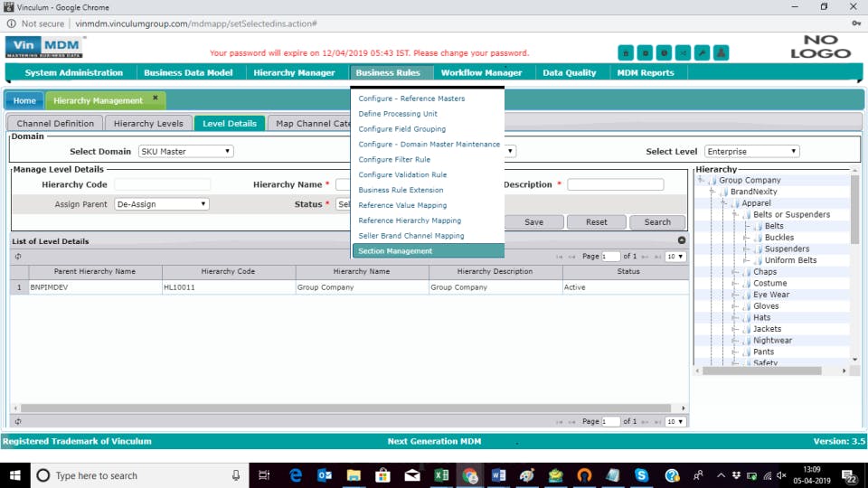Open Excel from the taskbar

[441, 475]
